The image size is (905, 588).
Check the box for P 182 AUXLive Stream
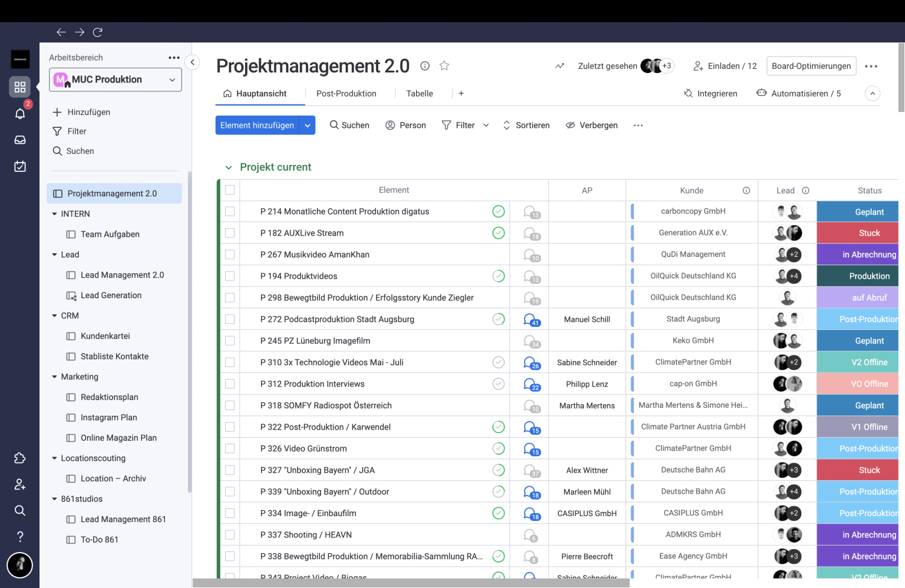click(230, 233)
